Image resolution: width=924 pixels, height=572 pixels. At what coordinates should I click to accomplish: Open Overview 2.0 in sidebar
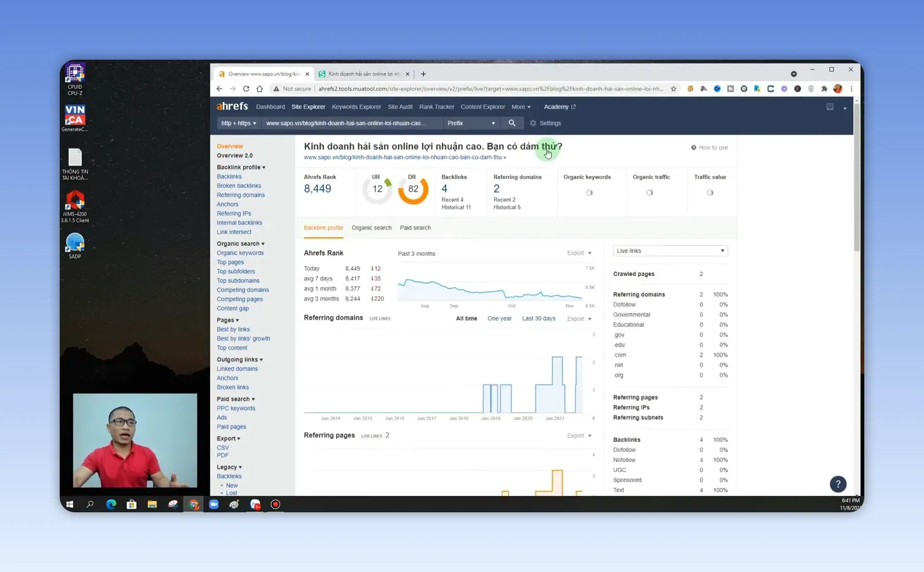(x=234, y=156)
